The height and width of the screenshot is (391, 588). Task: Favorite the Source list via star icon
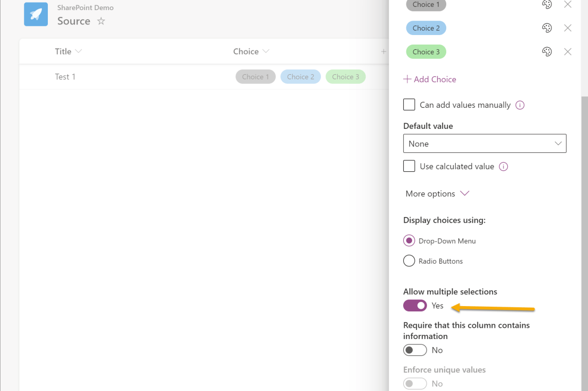point(100,22)
